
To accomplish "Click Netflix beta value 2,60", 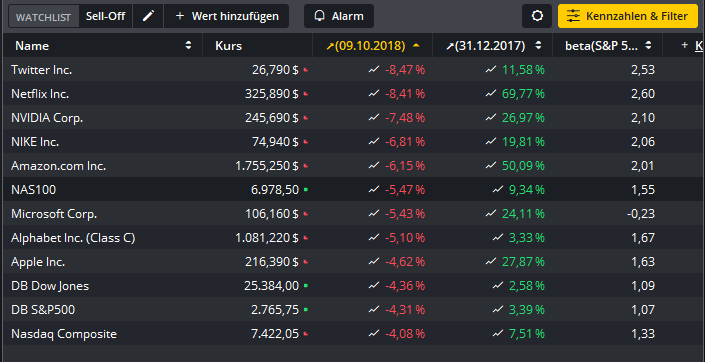I will 643,94.
